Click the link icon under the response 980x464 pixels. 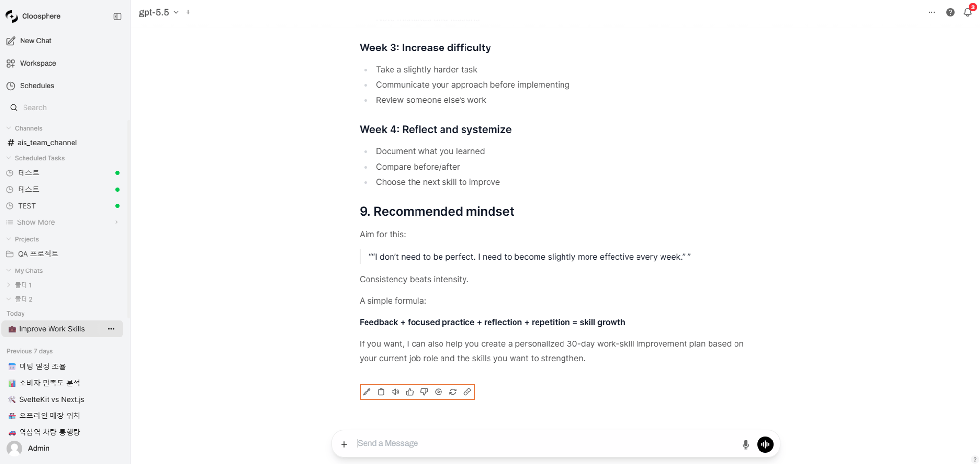click(467, 392)
